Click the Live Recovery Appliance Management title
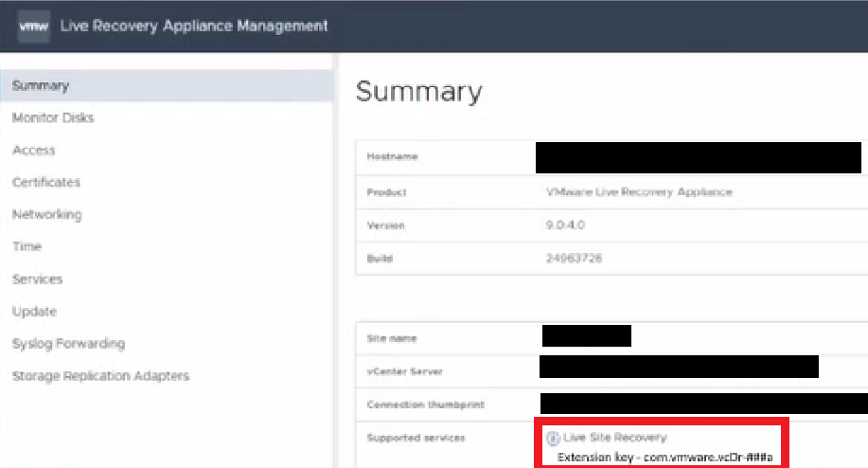 pos(194,26)
